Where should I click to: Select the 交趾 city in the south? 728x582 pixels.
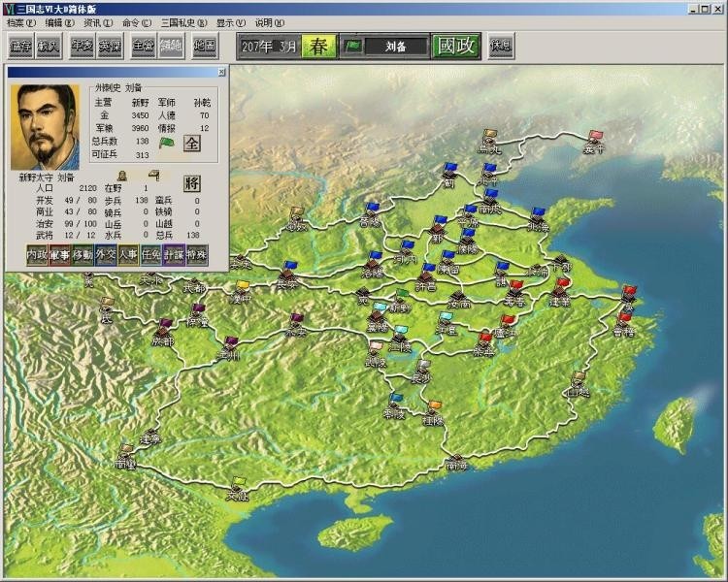click(x=238, y=489)
